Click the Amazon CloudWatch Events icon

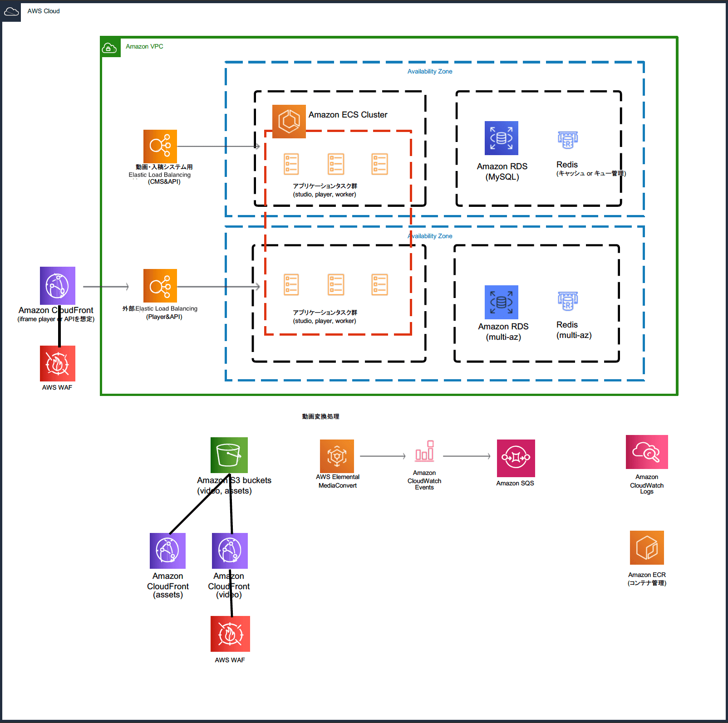tap(424, 451)
